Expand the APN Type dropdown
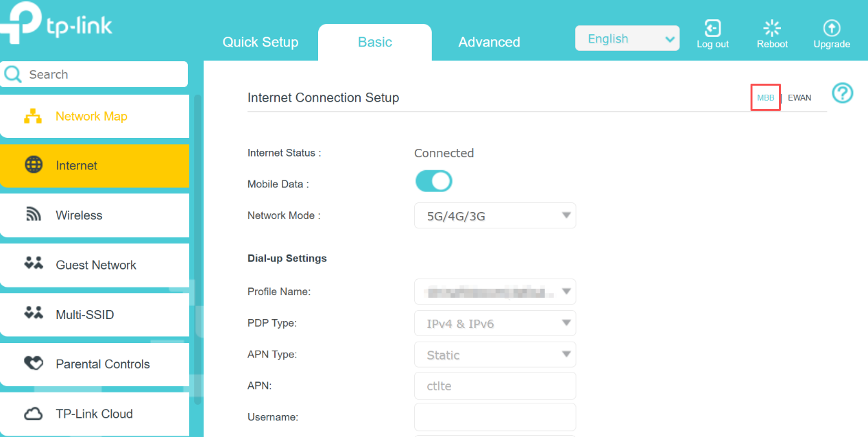This screenshot has width=868, height=437. [x=495, y=355]
